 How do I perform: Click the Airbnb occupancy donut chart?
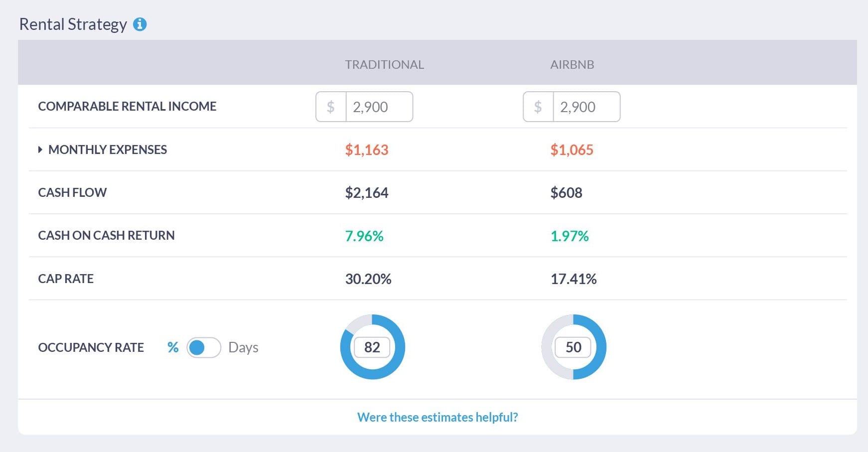pos(573,347)
